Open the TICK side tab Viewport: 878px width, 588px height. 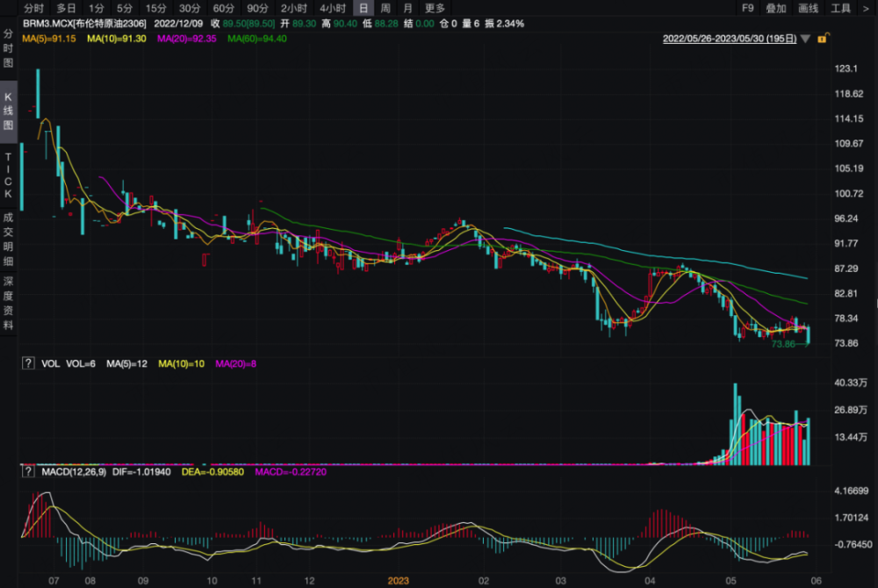9,175
